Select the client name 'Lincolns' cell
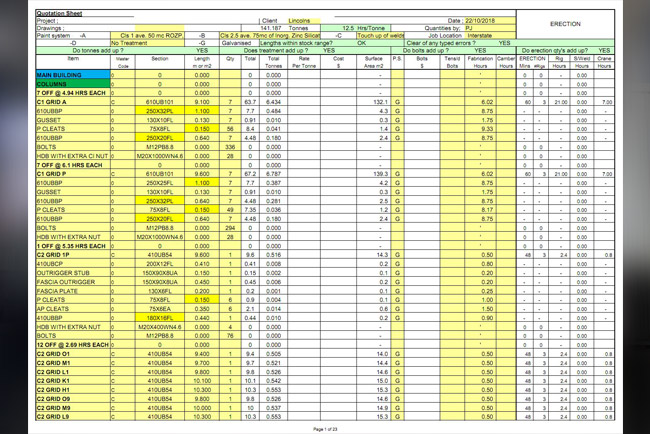Image resolution: width=650 pixels, height=434 pixels. pyautogui.click(x=304, y=20)
